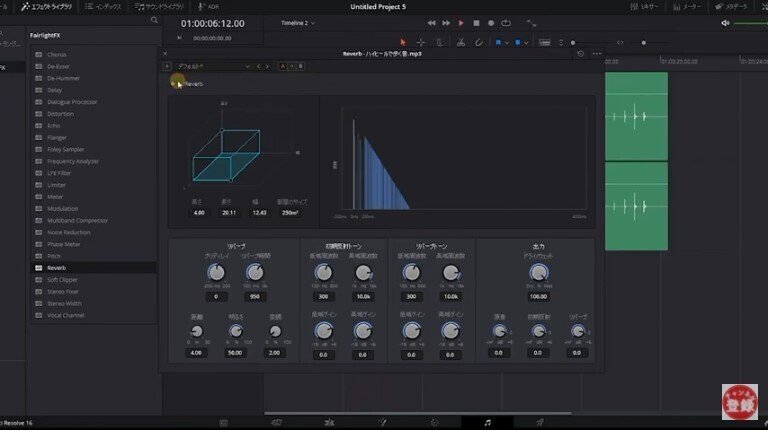Toggle Loop playback in the transport bar
This screenshot has height=431, width=768.
pos(506,23)
